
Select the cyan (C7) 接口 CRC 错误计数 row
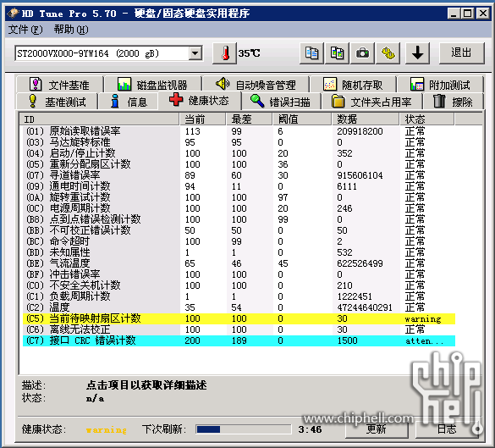click(239, 340)
